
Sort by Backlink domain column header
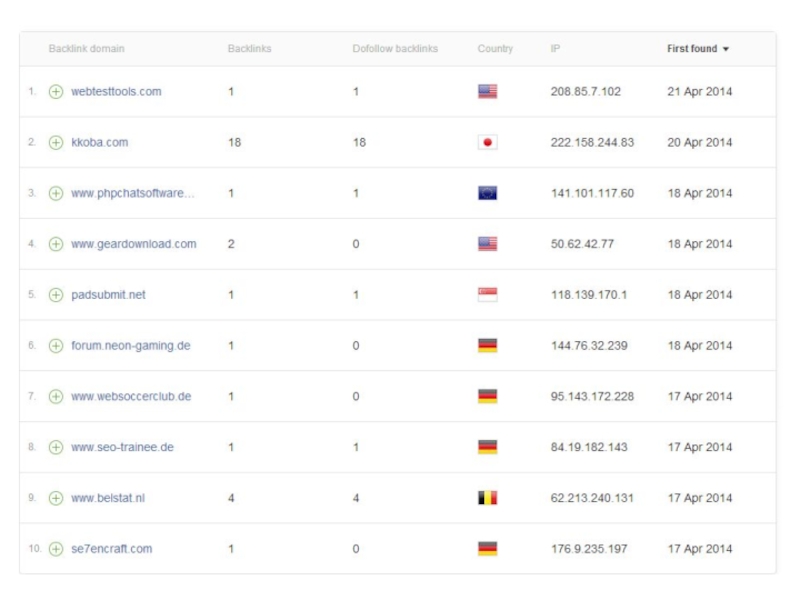click(86, 49)
